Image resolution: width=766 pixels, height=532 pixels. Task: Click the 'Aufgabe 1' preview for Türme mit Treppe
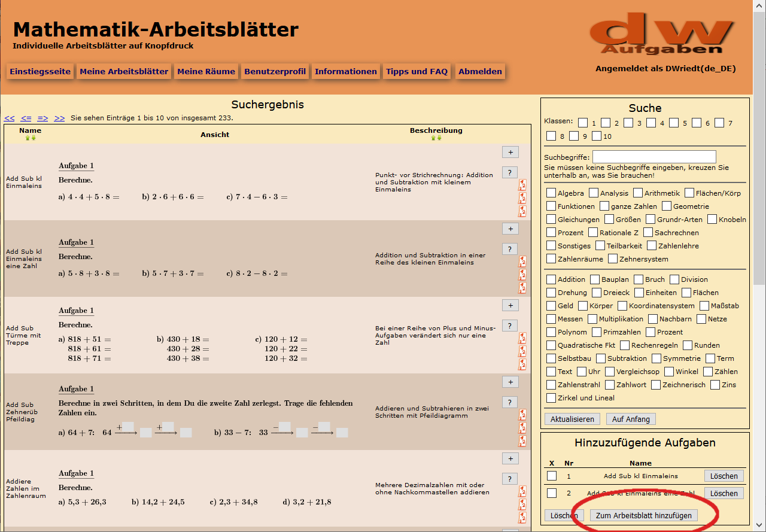tap(76, 311)
